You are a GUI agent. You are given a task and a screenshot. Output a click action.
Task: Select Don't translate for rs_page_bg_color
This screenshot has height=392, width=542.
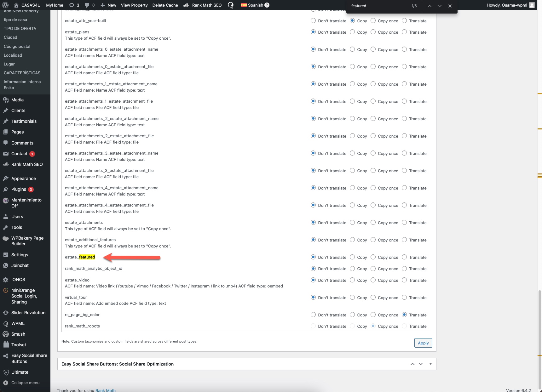(x=313, y=315)
